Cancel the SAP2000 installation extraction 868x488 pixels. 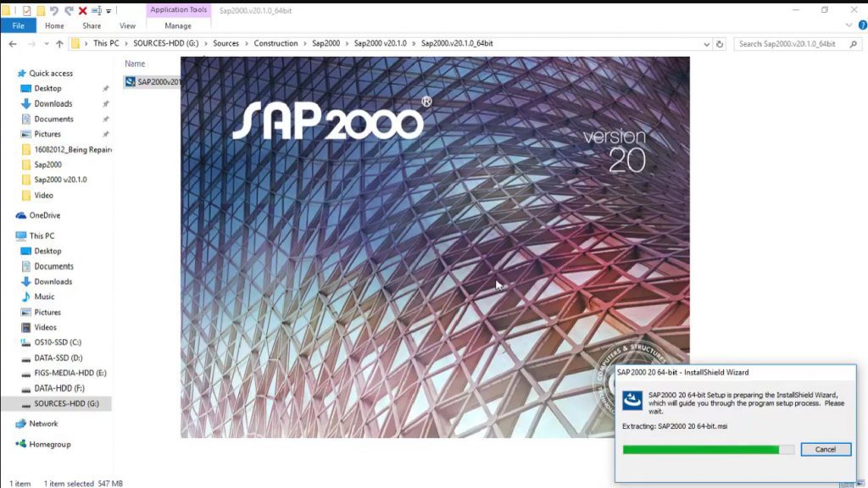click(x=825, y=449)
